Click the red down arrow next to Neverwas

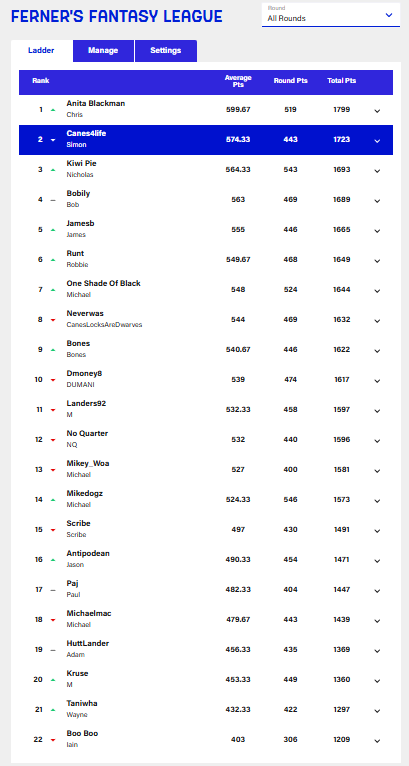tap(53, 320)
